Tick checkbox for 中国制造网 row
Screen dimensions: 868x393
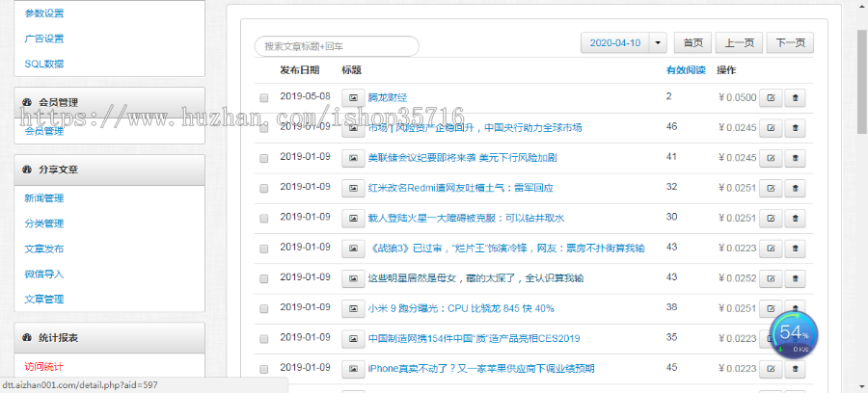(x=263, y=338)
